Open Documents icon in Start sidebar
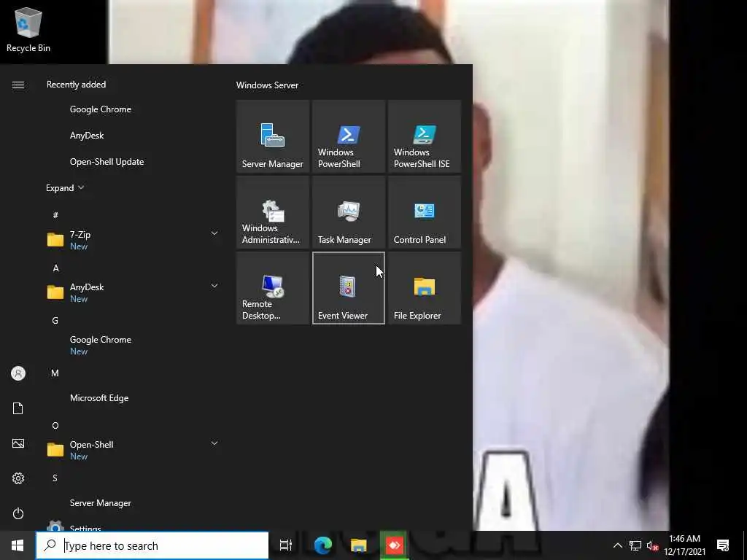The width and height of the screenshot is (747, 560). 18,408
